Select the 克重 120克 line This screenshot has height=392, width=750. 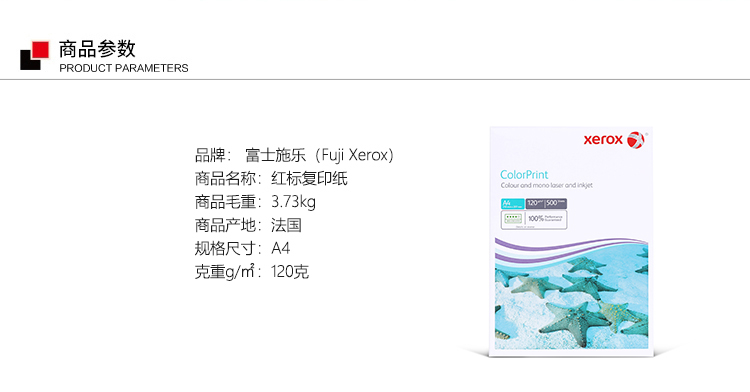click(252, 272)
